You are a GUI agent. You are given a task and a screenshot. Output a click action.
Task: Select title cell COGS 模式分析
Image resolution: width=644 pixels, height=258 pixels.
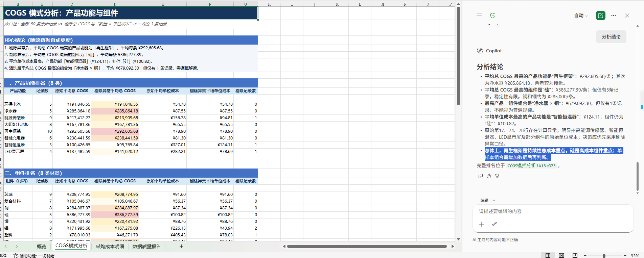coord(131,13)
